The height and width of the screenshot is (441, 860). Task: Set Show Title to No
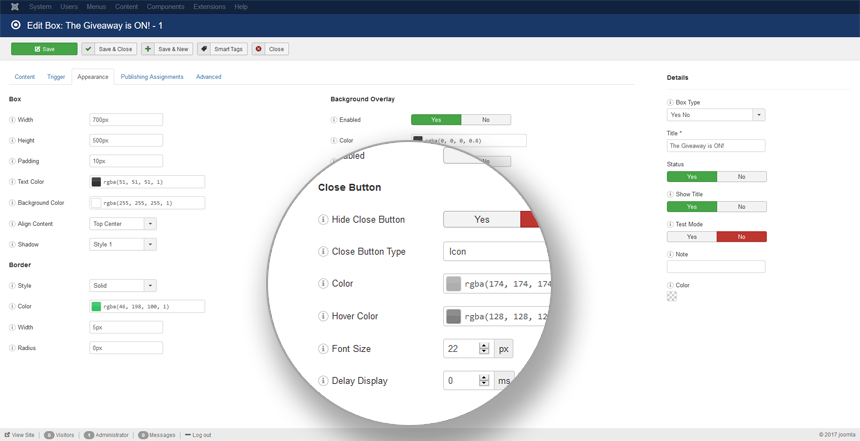point(742,207)
